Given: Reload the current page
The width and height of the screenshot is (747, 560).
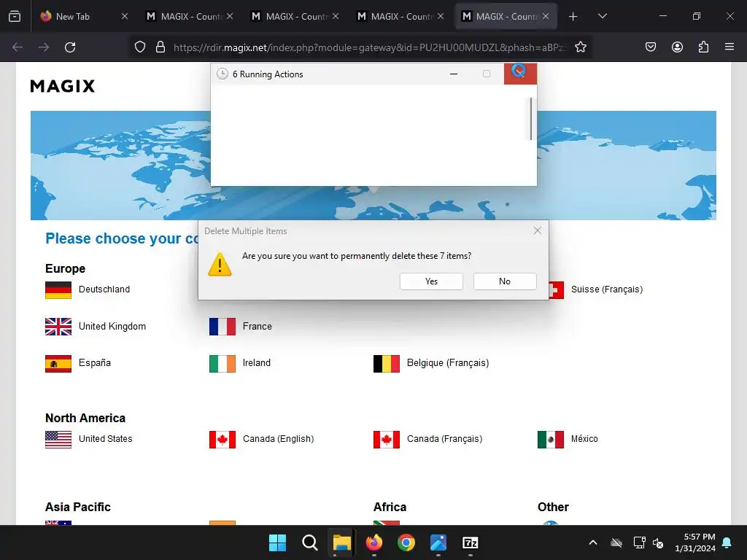Looking at the screenshot, I should pos(70,47).
